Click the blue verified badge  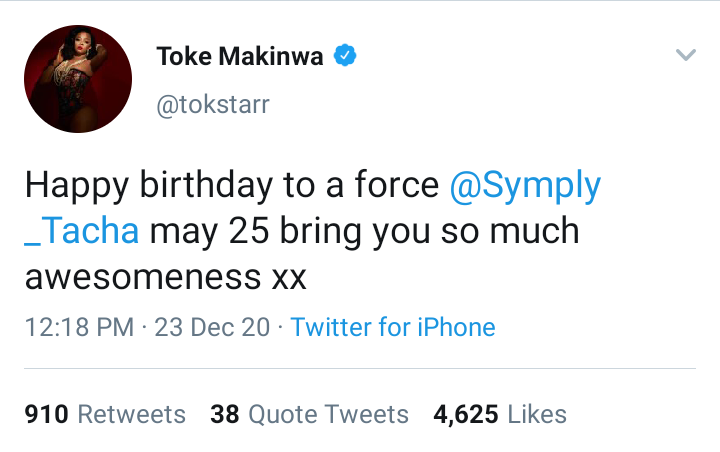click(345, 57)
